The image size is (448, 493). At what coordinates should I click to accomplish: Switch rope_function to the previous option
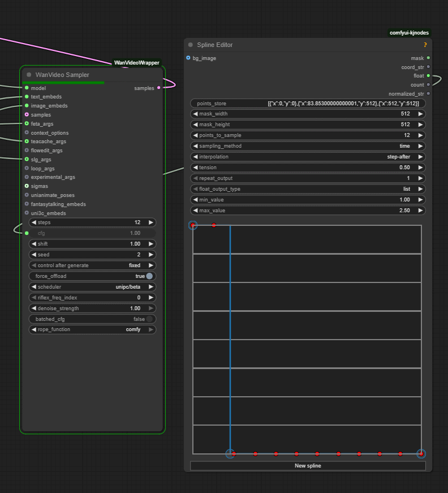(34, 329)
